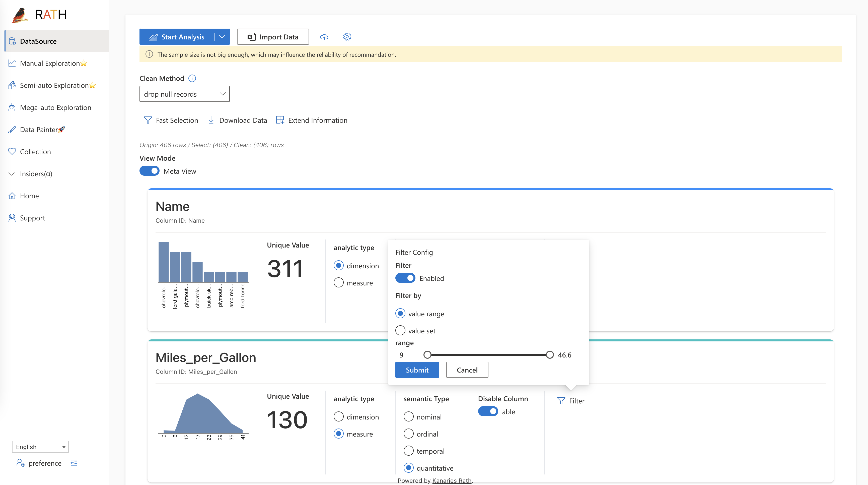Image resolution: width=868 pixels, height=485 pixels.
Task: Click the Data Painter brush icon
Action: pos(12,130)
